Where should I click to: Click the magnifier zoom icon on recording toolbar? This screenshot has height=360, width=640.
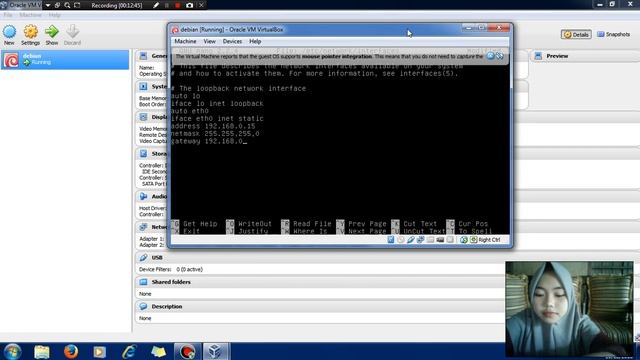[67, 5]
